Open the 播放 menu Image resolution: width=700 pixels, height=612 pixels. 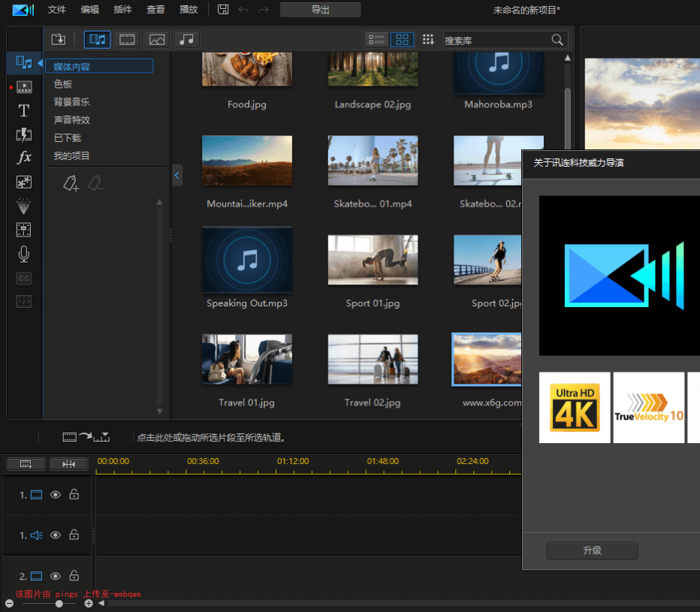click(x=189, y=9)
